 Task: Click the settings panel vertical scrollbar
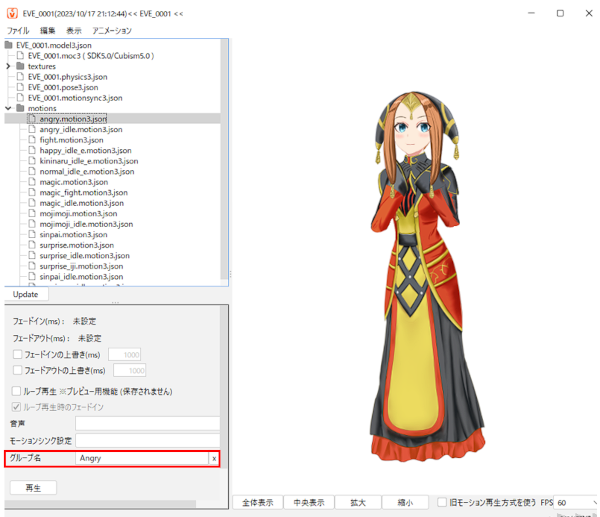coord(224,387)
